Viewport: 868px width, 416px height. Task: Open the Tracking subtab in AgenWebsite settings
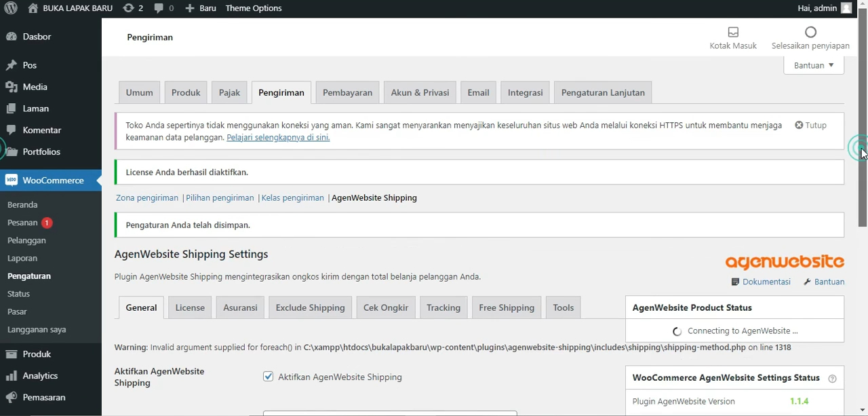click(x=443, y=307)
